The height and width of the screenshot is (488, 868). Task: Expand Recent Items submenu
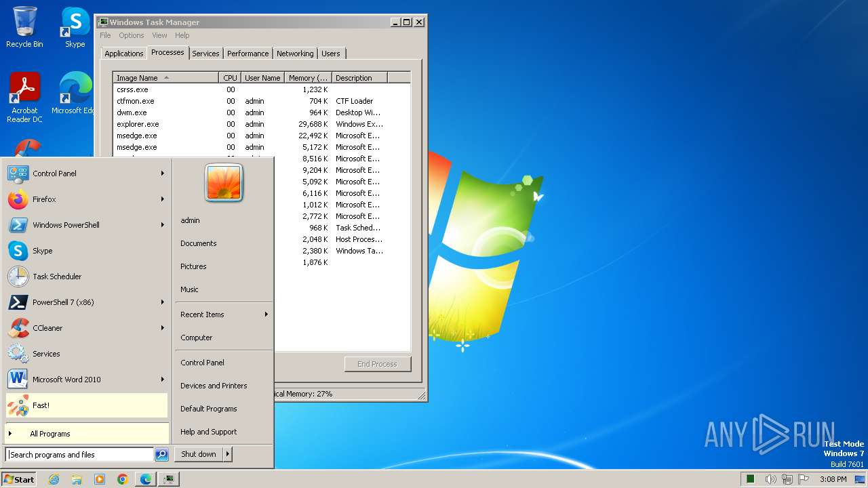(x=224, y=314)
